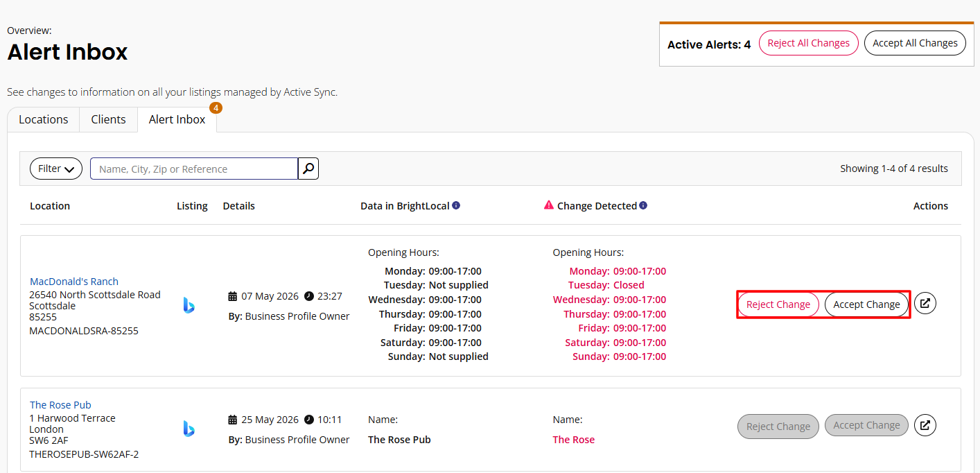Reject Change for The Rose Pub
Viewport: 980px width, 473px height.
coord(778,427)
